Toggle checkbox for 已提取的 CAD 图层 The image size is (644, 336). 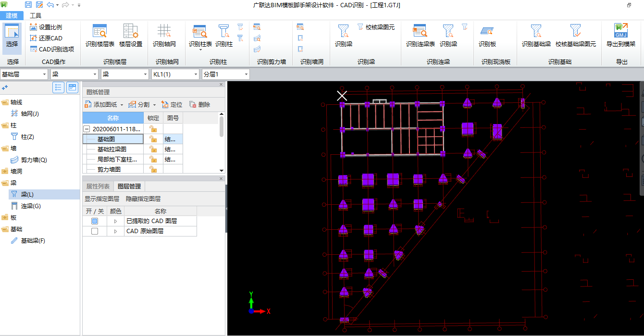95,221
